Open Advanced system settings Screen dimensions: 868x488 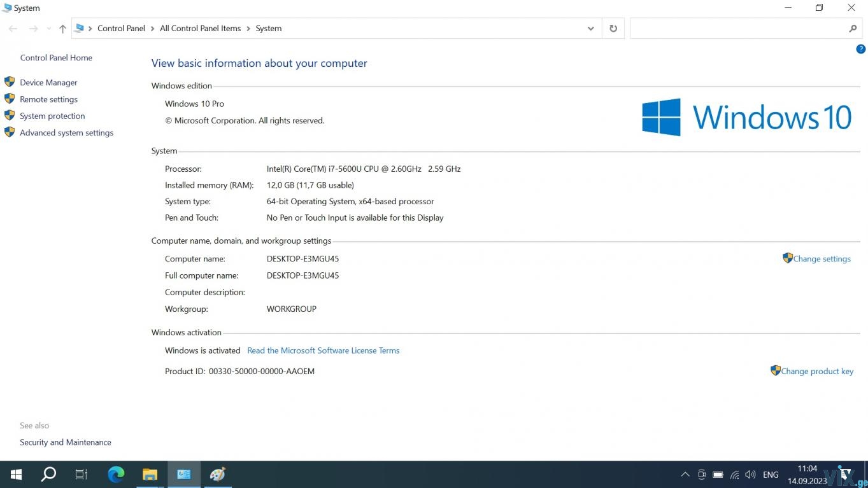pyautogui.click(x=66, y=132)
